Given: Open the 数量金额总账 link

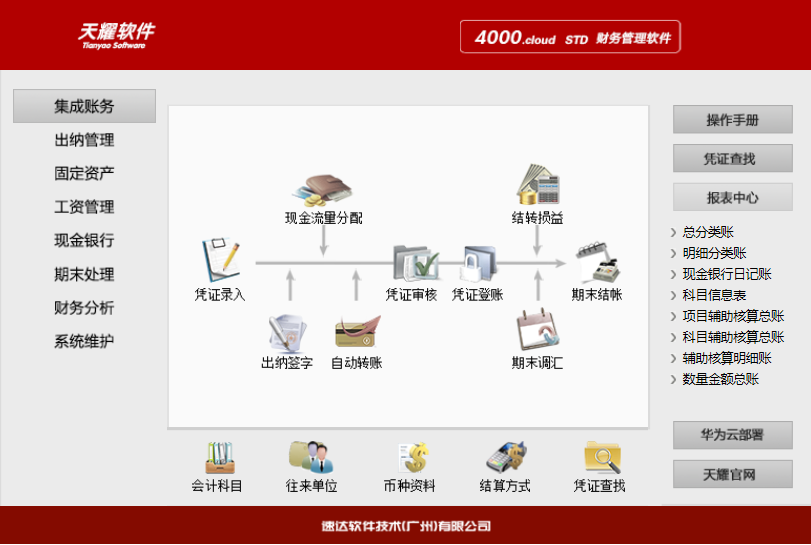Looking at the screenshot, I should (720, 379).
